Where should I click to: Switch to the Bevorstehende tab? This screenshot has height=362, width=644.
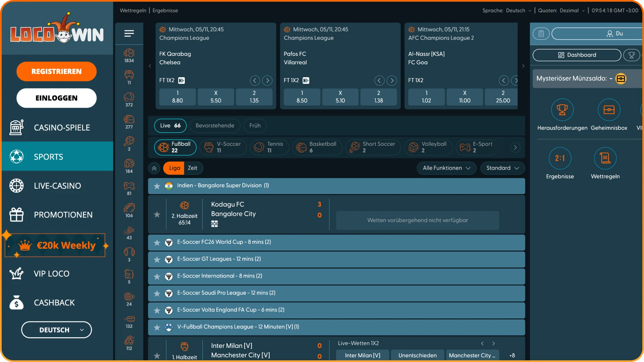point(215,125)
